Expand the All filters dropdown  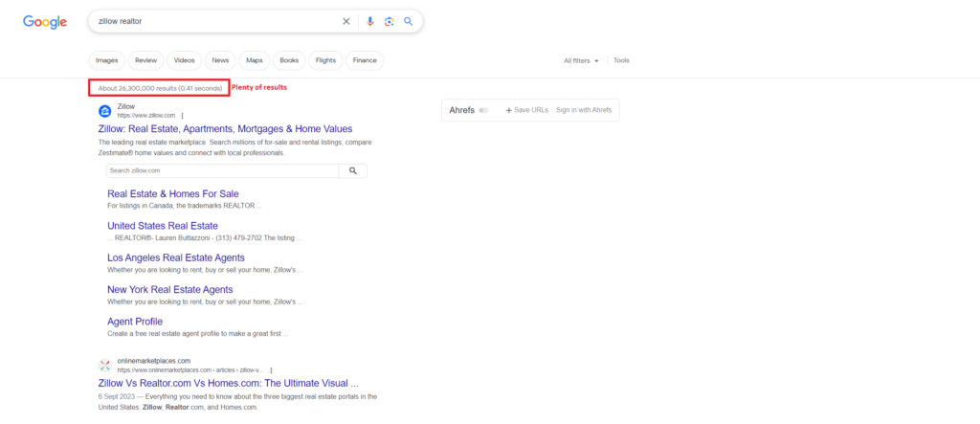coord(581,60)
